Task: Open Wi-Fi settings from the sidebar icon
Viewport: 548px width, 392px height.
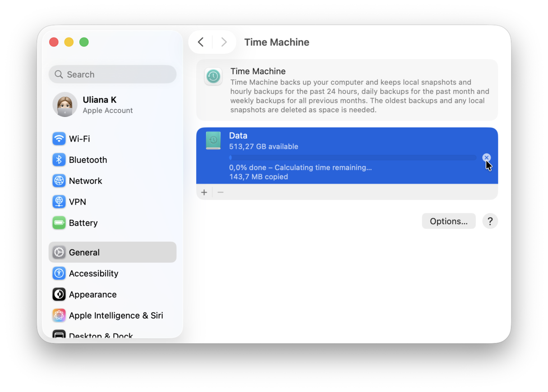Action: (x=59, y=138)
